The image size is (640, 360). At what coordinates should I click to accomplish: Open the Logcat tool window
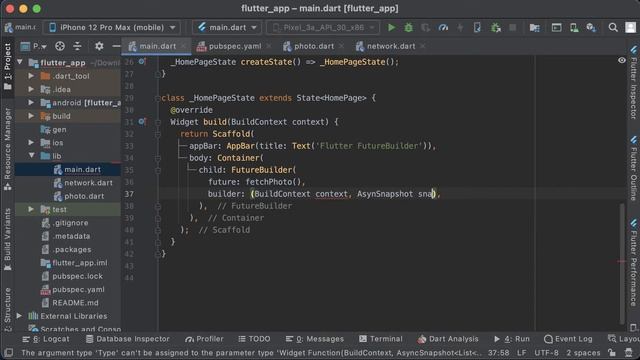click(x=46, y=339)
